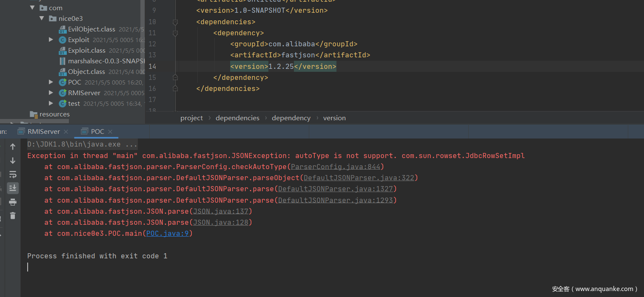
Task: Collapse the com package node
Action: 33,8
